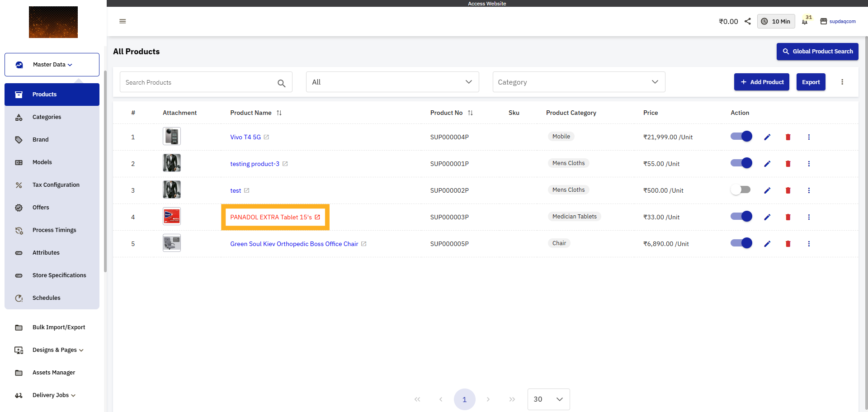The image size is (868, 412).
Task: Open Tax Configuration from the sidebar
Action: click(x=55, y=185)
